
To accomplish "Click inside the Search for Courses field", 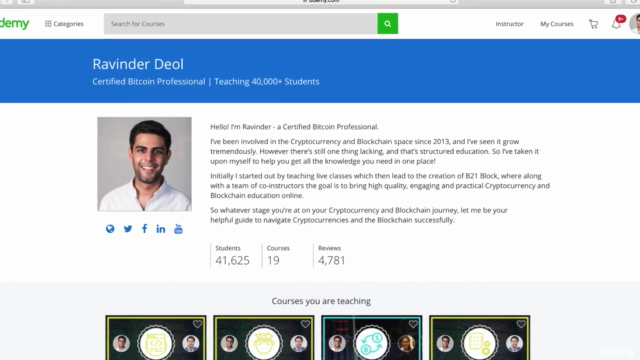I will 240,24.
